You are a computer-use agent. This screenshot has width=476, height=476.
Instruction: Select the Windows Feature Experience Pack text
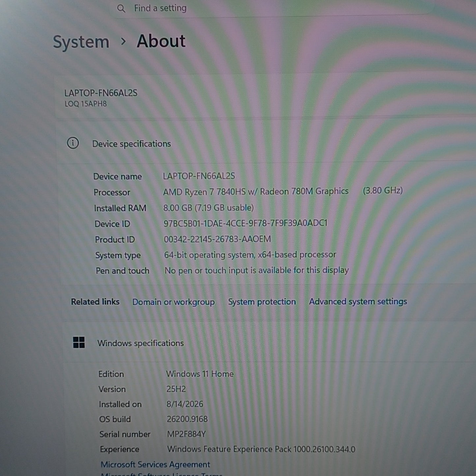(x=261, y=449)
